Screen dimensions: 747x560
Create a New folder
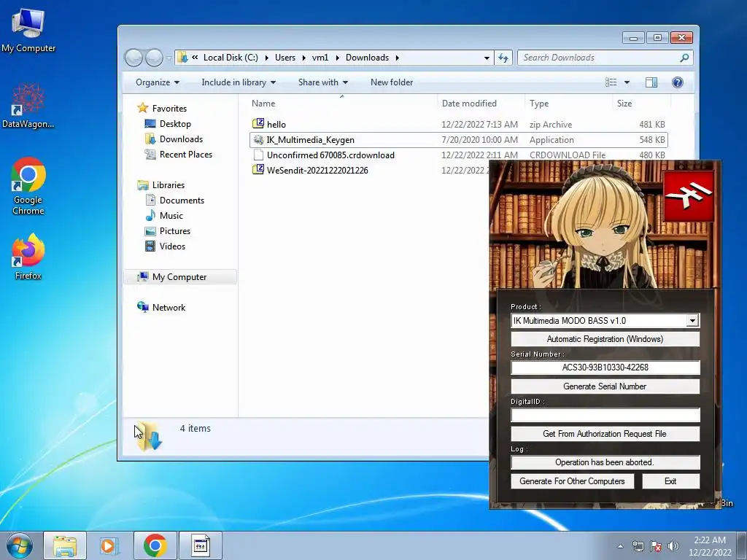pos(392,82)
